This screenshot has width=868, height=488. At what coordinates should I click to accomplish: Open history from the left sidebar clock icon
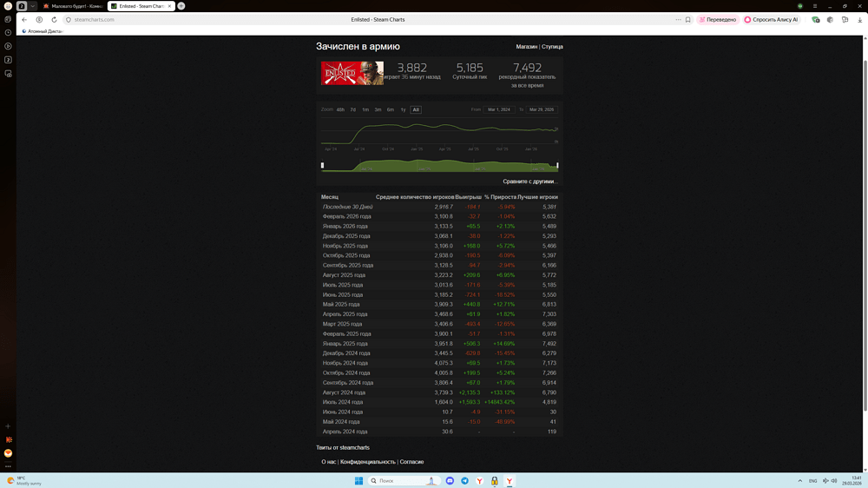click(8, 33)
